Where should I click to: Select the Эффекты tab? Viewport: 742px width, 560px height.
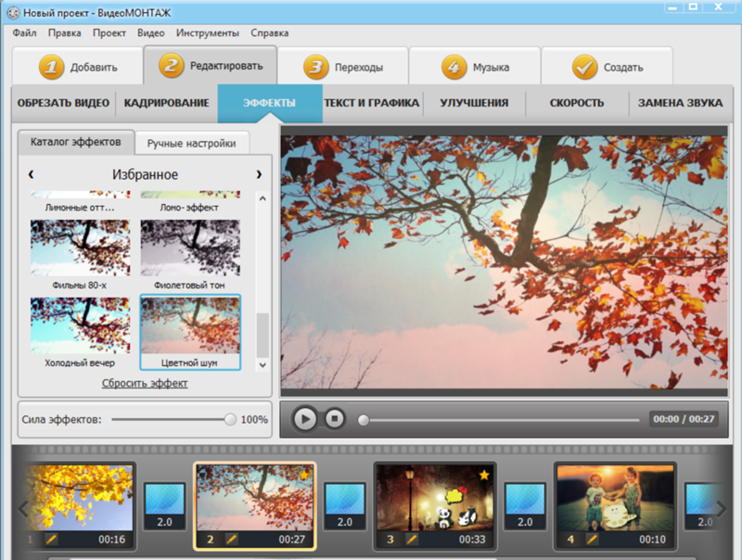(x=270, y=103)
